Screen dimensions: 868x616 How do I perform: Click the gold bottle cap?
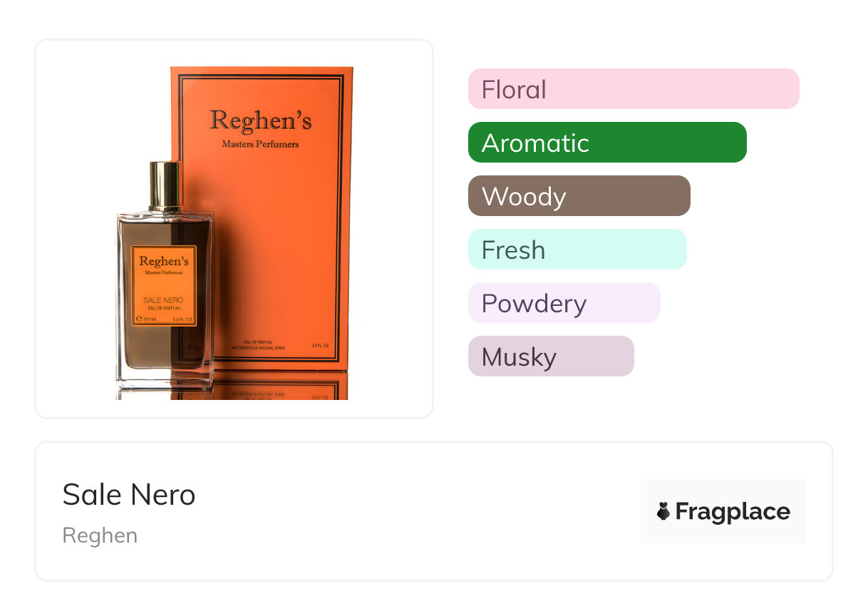(x=166, y=186)
